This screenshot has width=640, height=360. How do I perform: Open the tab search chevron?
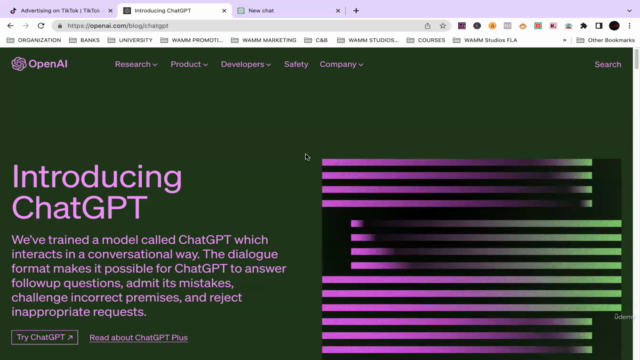(x=629, y=11)
